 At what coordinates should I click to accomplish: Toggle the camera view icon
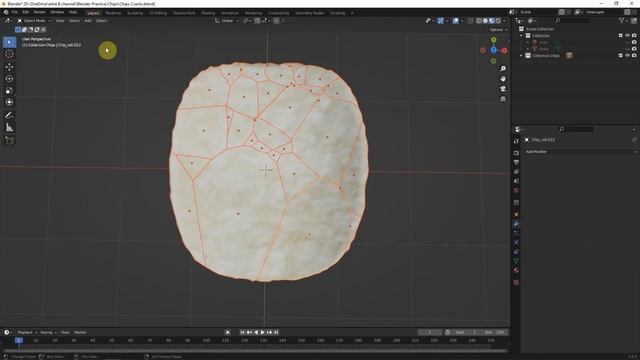pos(503,89)
